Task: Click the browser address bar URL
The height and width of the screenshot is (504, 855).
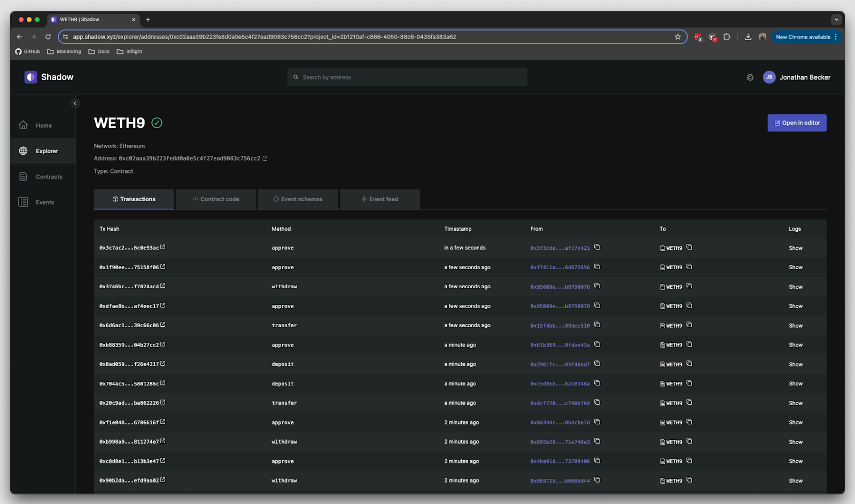Action: tap(265, 37)
